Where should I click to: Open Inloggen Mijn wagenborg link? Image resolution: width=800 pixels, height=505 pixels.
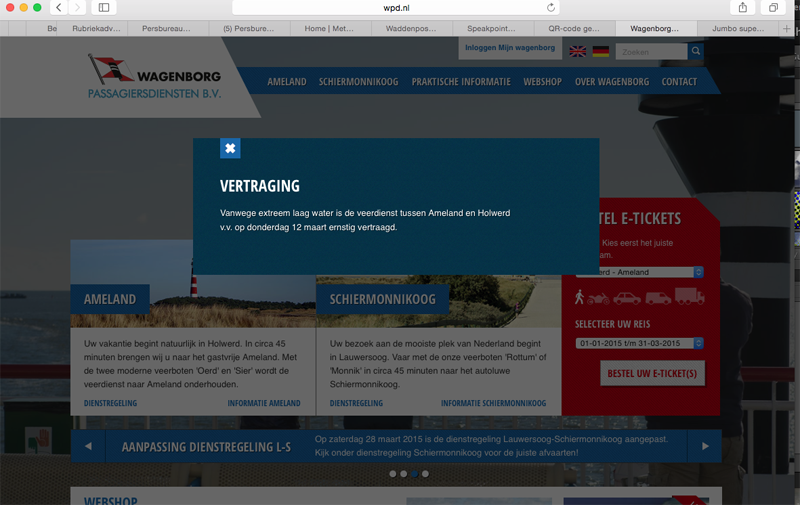(x=510, y=48)
